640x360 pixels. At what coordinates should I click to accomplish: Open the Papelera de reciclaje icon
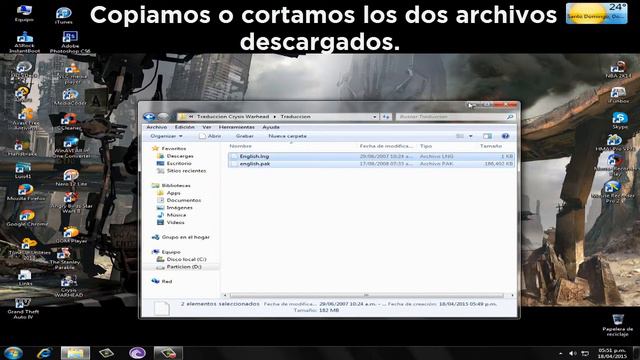click(x=618, y=325)
